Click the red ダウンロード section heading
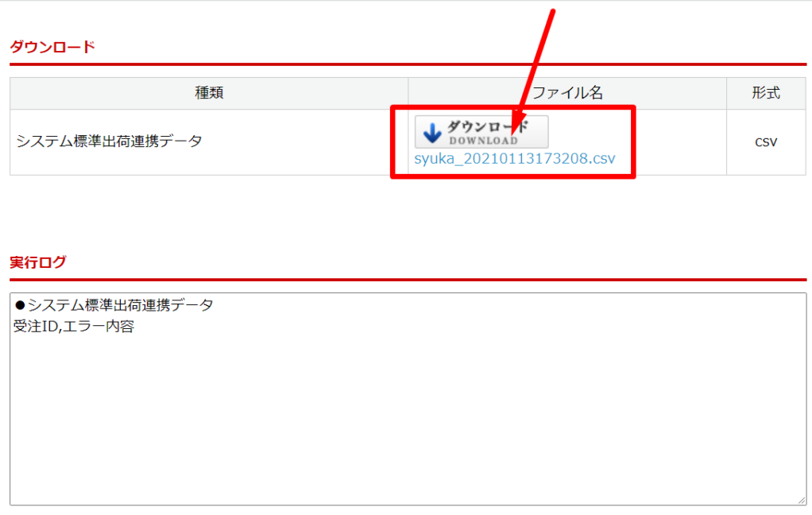This screenshot has height=515, width=812. [x=52, y=47]
